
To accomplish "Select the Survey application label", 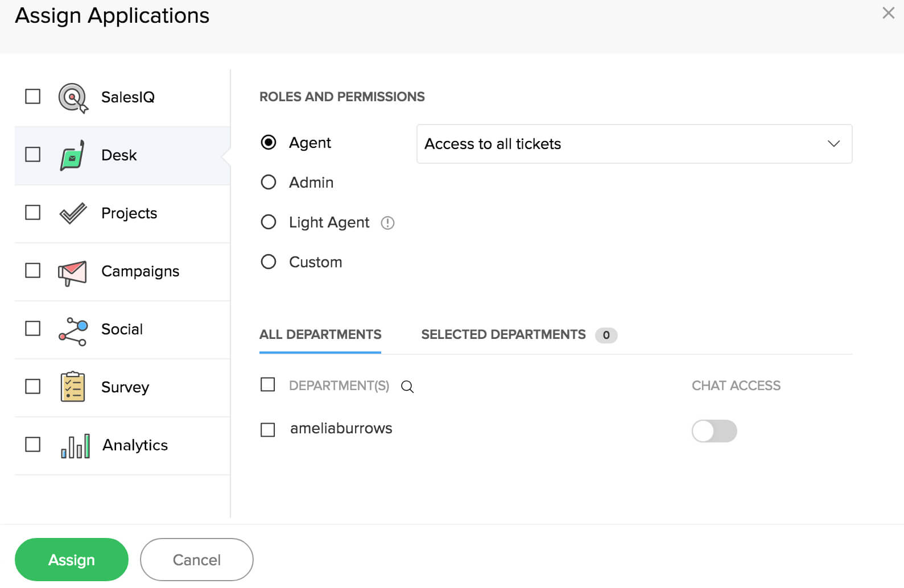I will [125, 388].
